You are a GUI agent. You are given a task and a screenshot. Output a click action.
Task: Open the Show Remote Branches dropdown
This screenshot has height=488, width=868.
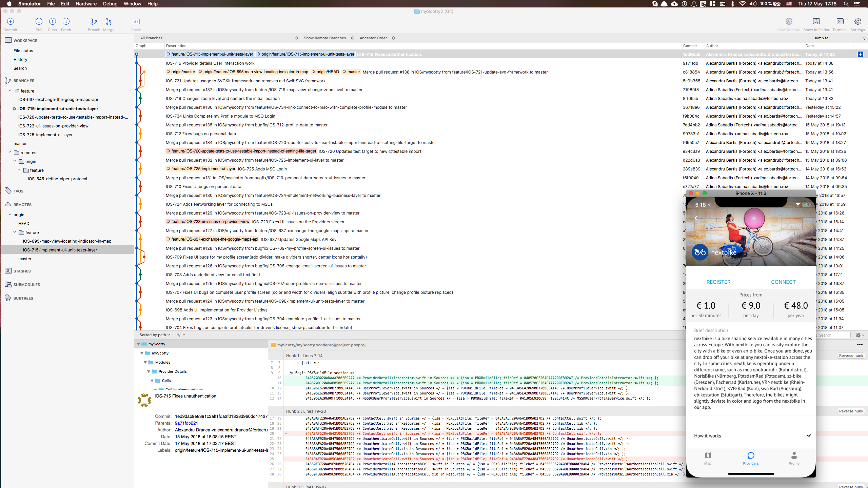[329, 38]
